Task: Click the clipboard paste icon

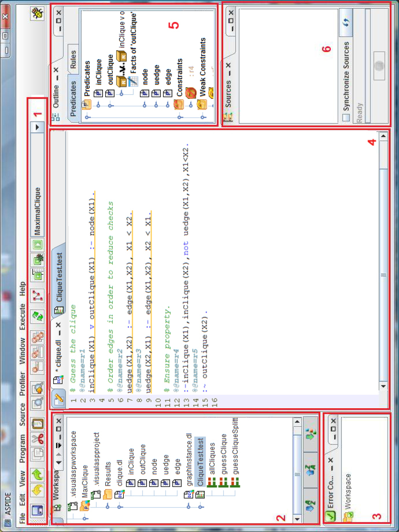Action: [x=37, y=424]
